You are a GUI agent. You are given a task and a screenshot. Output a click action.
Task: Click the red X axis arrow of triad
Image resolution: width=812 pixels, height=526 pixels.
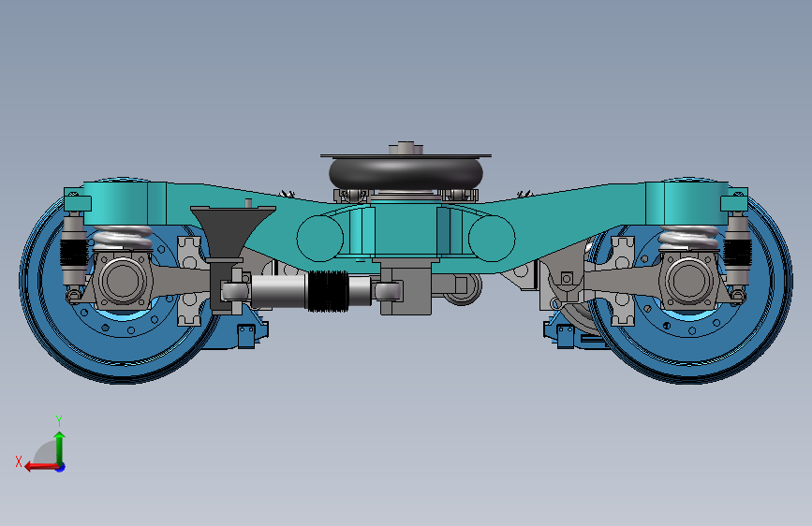(41, 467)
